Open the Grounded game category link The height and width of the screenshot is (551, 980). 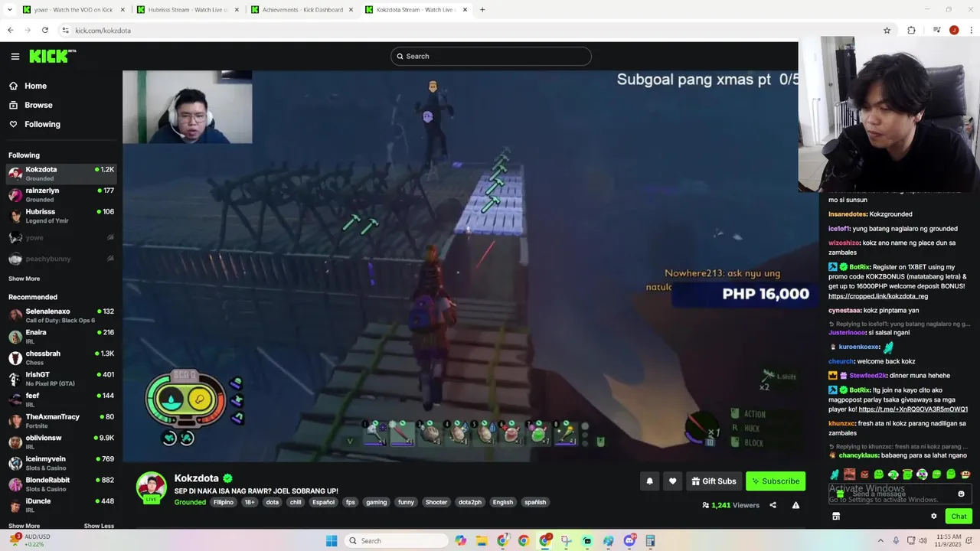190,502
